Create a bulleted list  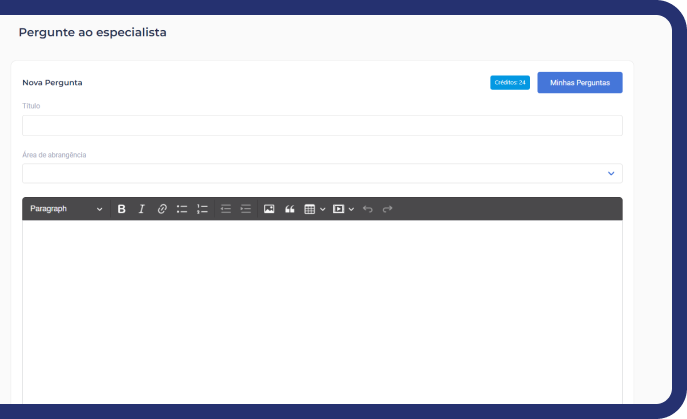182,209
